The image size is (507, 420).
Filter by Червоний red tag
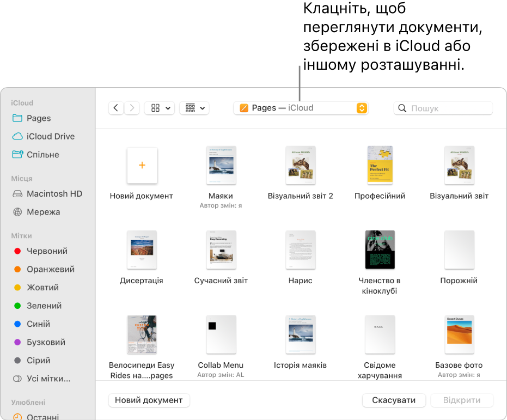[41, 251]
